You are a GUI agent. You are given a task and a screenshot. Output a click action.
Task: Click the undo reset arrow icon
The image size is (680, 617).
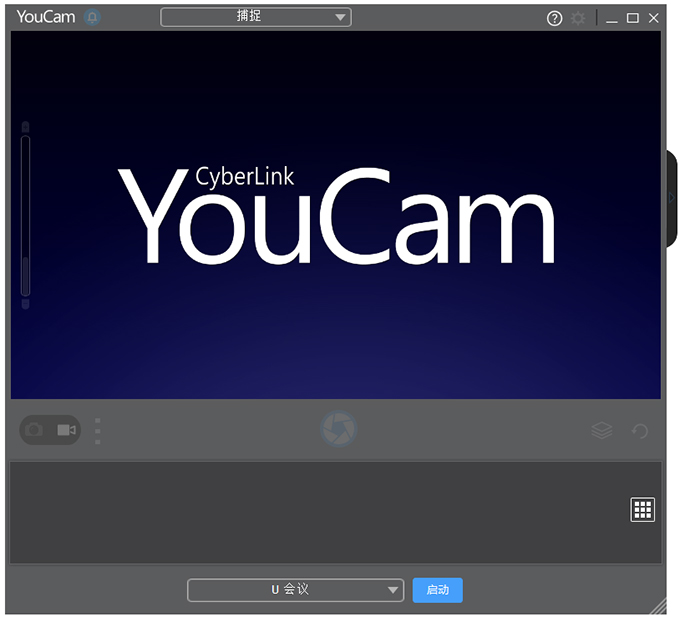coord(640,431)
